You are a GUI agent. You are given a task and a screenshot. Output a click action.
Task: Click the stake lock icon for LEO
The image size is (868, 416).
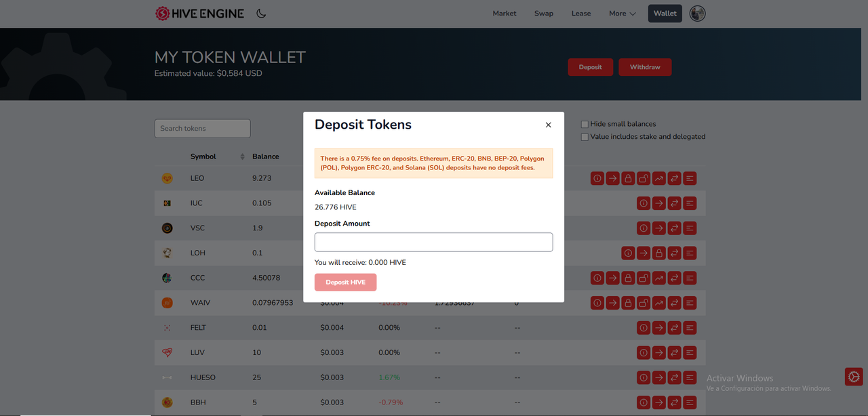tap(628, 178)
